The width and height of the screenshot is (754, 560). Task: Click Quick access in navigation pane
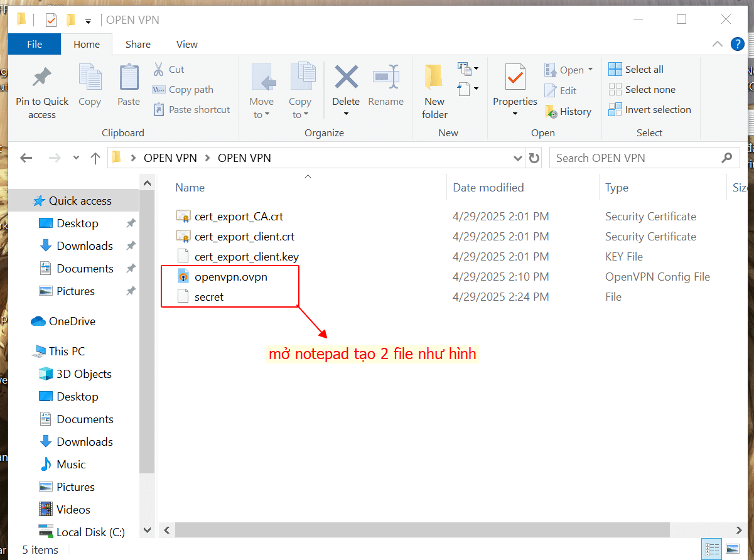(80, 201)
